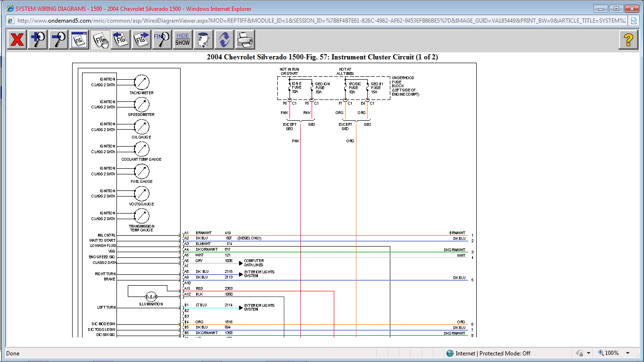Zoom out with the minus magnifier
This screenshot has height=362, width=644.
(58, 40)
